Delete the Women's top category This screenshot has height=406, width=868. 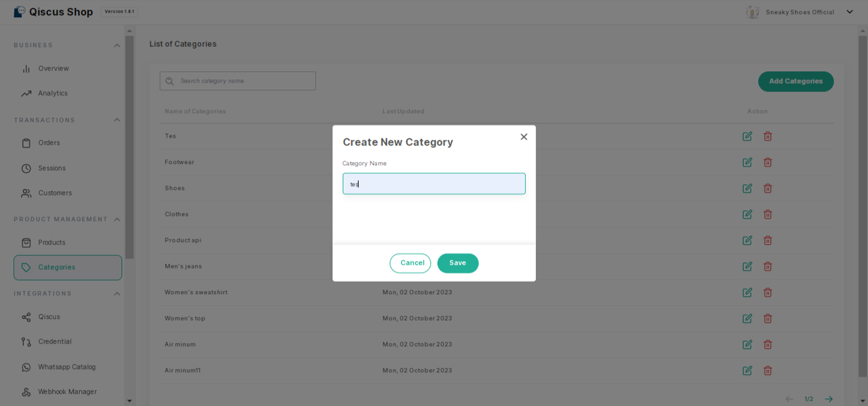(768, 318)
